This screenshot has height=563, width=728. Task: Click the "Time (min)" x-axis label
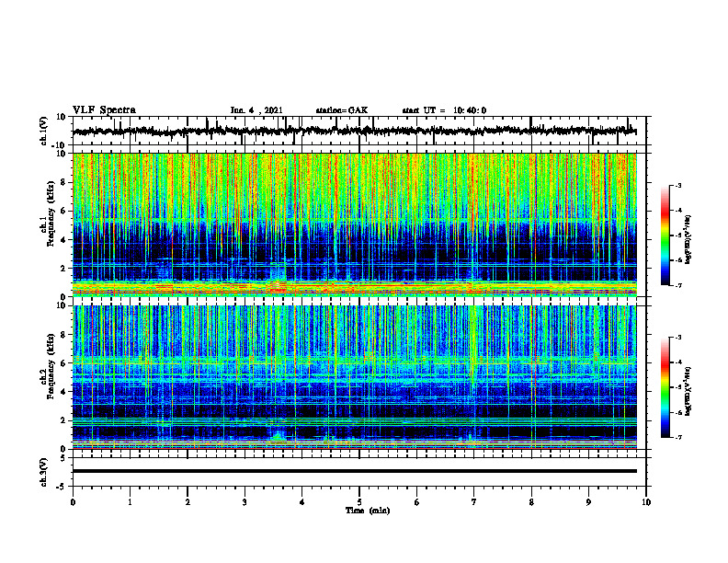click(x=368, y=511)
